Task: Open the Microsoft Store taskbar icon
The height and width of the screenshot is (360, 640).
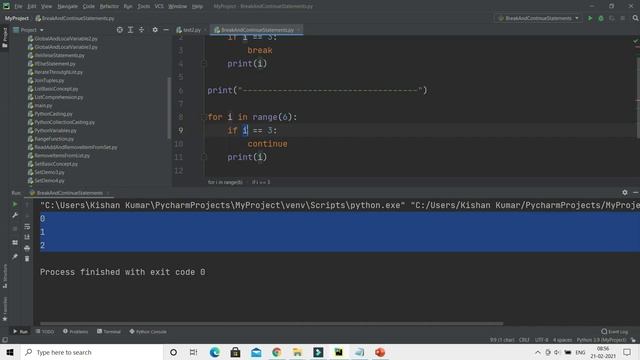Action: (x=236, y=352)
